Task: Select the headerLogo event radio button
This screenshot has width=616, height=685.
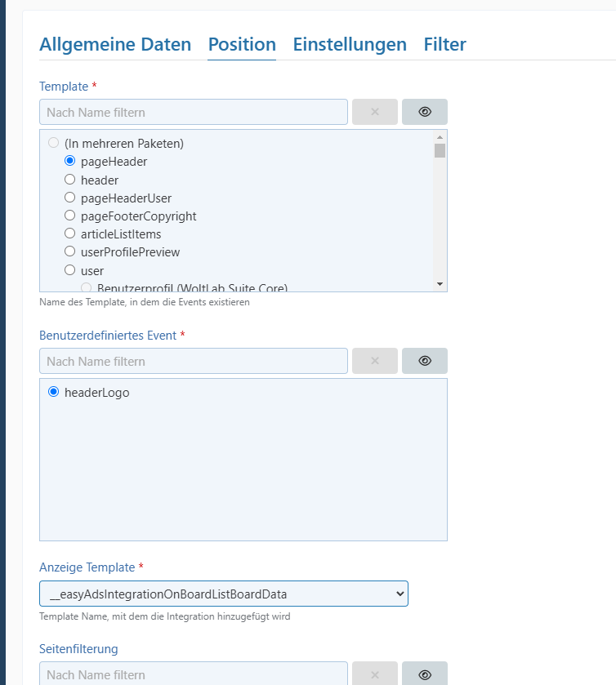Action: 54,393
